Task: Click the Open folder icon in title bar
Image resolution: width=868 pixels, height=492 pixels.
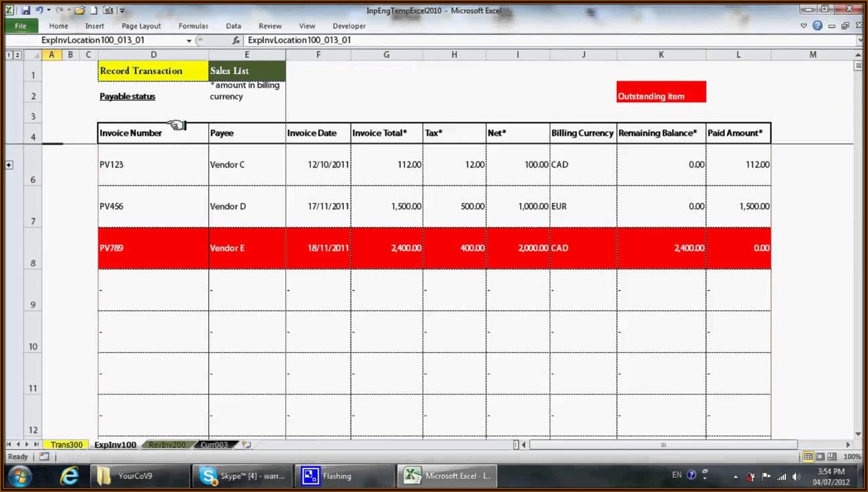Action: click(80, 11)
